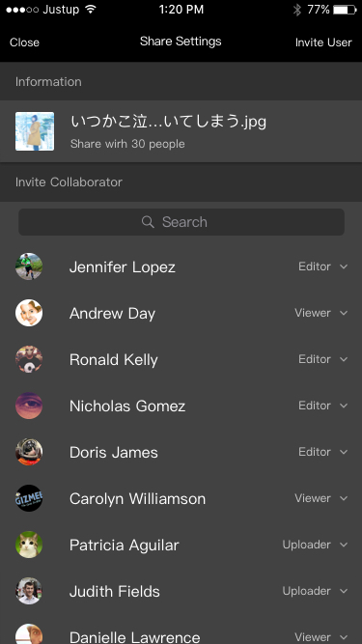362x644 pixels.
Task: Tap the Justup carrier label
Action: (61, 10)
